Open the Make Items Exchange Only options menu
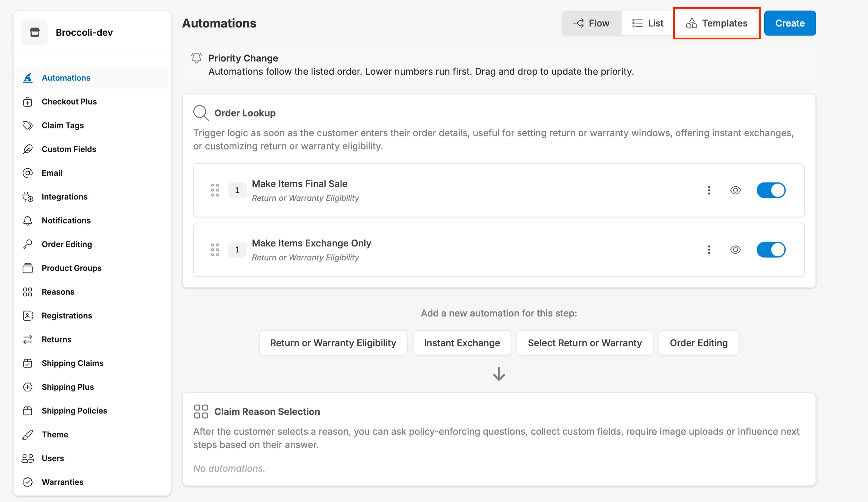This screenshot has height=502, width=868. coord(709,250)
